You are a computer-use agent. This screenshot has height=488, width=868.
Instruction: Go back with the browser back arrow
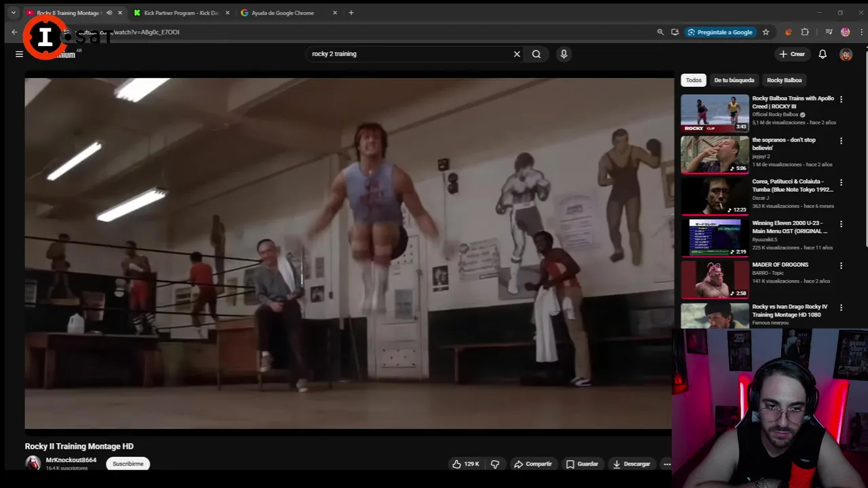14,32
